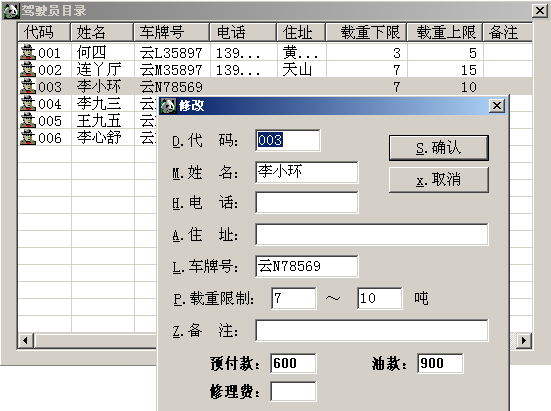Confirm changes with the S.确认 button

tap(439, 148)
